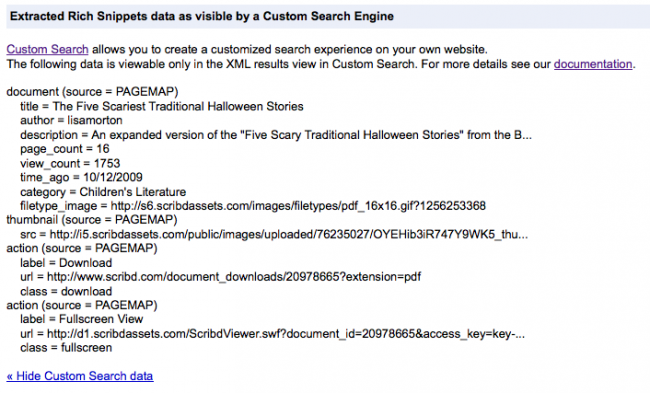
Task: Click the class = download line
Action: click(66, 291)
